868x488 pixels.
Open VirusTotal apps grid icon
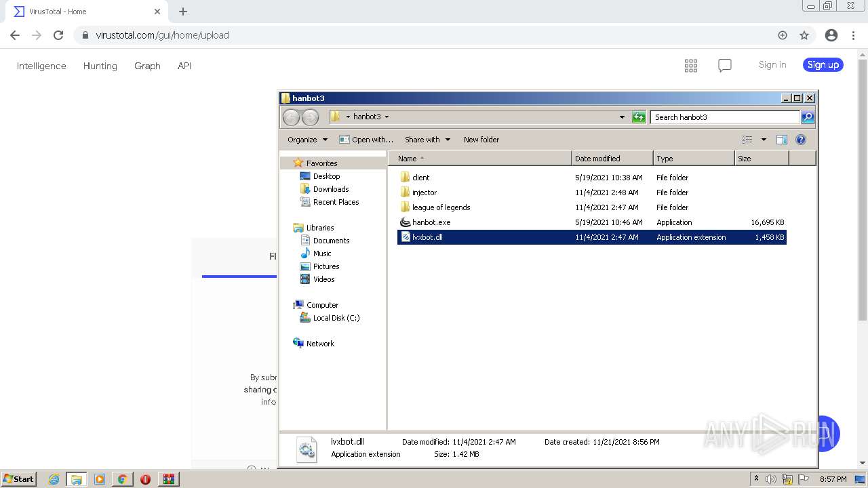tap(691, 66)
